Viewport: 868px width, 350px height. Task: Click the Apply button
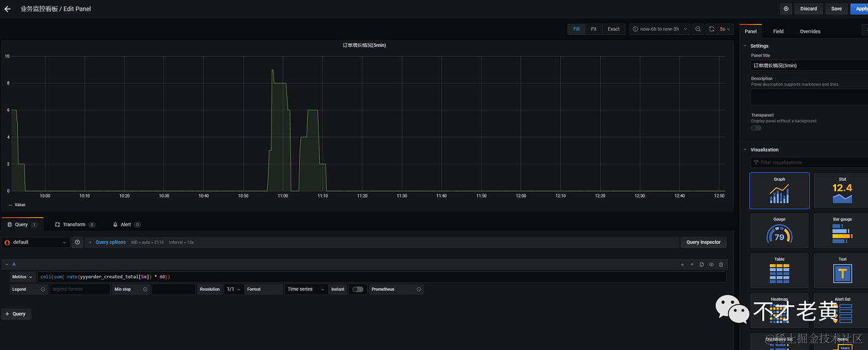pyautogui.click(x=860, y=9)
